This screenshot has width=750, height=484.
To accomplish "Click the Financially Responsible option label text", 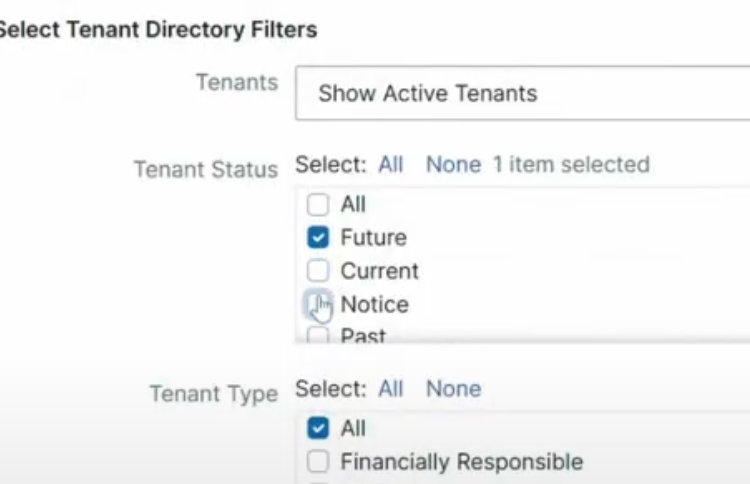I will coord(461,462).
